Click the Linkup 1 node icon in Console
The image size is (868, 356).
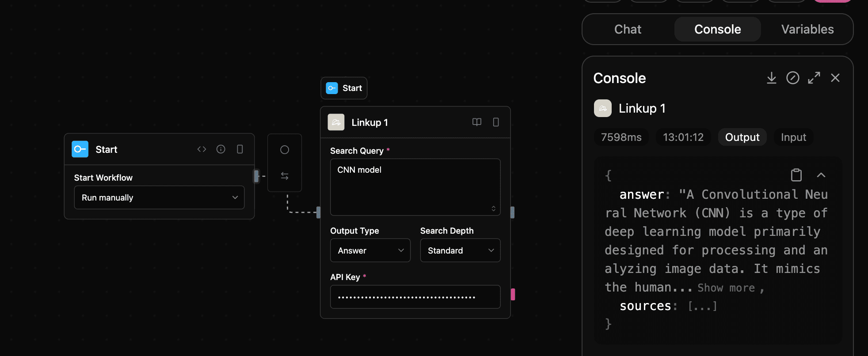tap(602, 108)
